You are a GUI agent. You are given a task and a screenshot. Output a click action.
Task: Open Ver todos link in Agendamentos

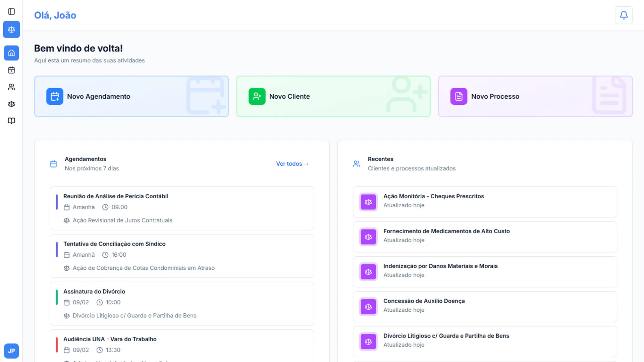coord(292,164)
